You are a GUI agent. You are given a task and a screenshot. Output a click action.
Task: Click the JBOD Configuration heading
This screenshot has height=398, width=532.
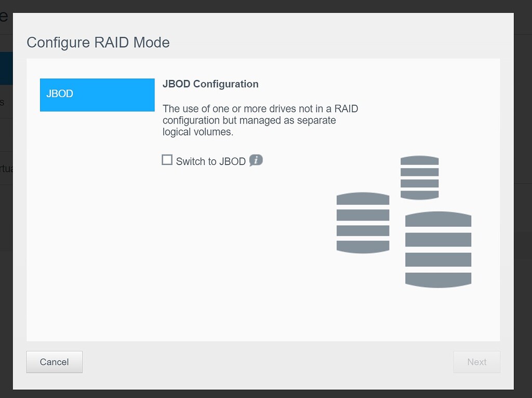[210, 84]
